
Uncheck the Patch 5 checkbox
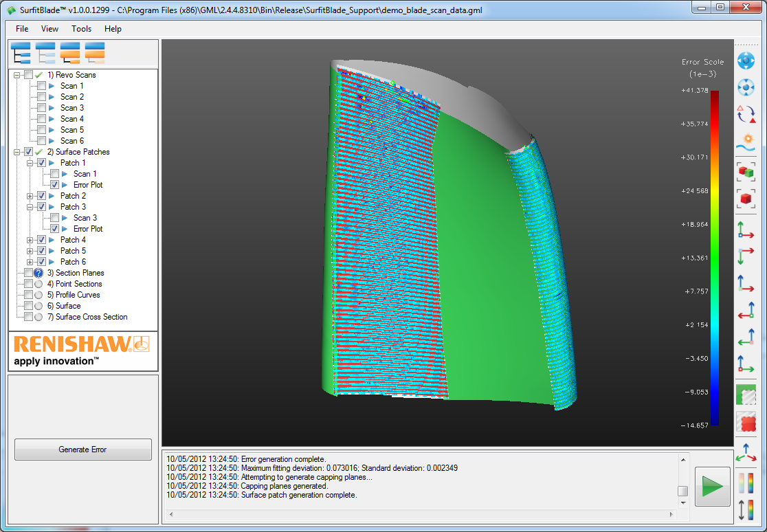point(42,251)
